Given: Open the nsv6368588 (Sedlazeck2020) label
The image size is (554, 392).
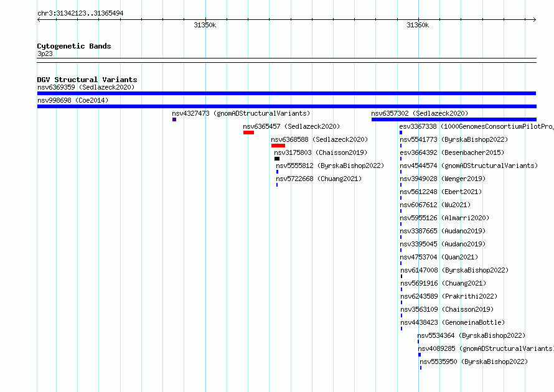Looking at the screenshot, I should (x=319, y=139).
